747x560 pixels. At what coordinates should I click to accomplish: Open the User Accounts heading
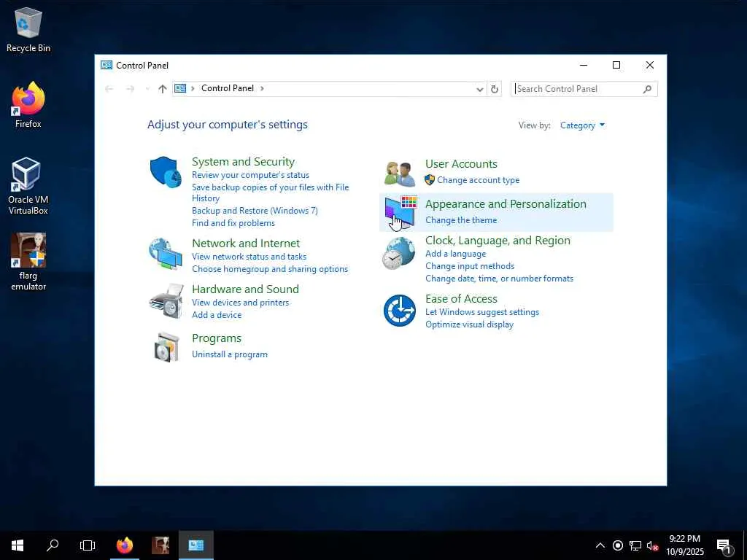(461, 164)
